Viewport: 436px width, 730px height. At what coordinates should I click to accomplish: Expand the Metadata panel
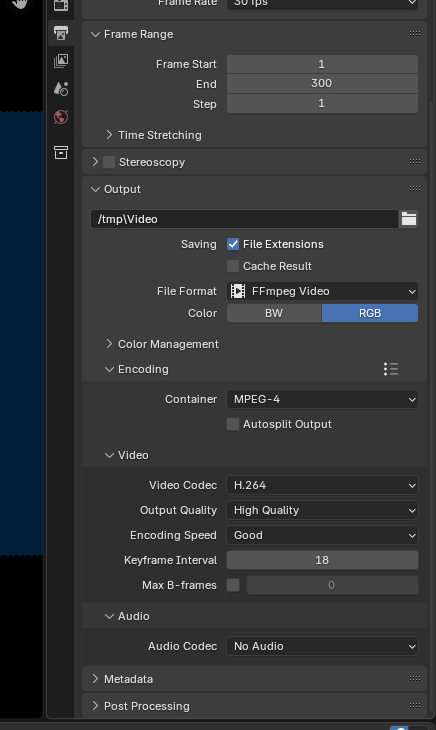95,679
